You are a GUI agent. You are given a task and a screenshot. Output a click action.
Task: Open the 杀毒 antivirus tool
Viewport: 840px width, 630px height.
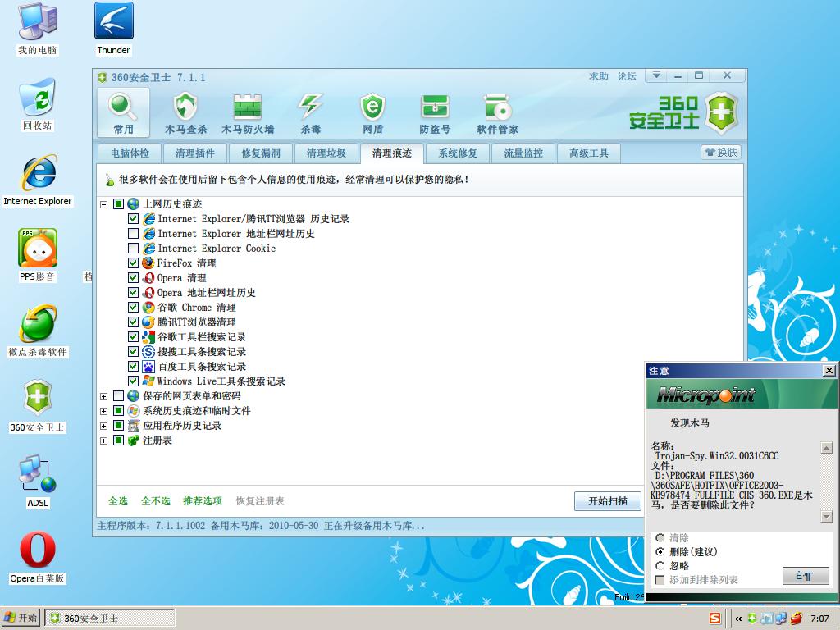[310, 113]
